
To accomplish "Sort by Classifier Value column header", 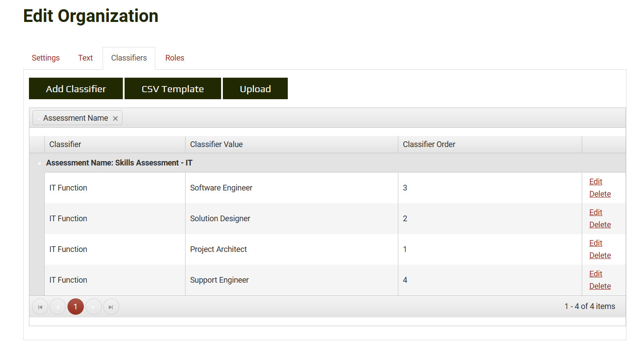I will [x=216, y=144].
